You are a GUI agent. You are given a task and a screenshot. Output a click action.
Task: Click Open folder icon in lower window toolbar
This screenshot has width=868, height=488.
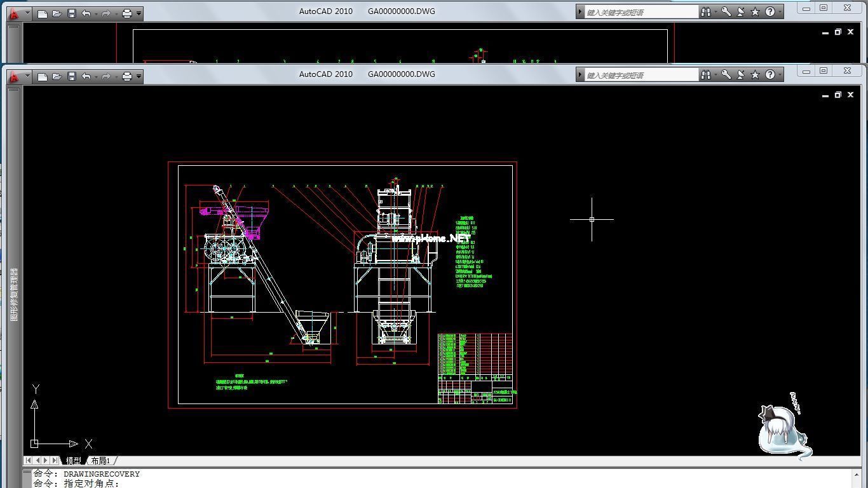[57, 76]
